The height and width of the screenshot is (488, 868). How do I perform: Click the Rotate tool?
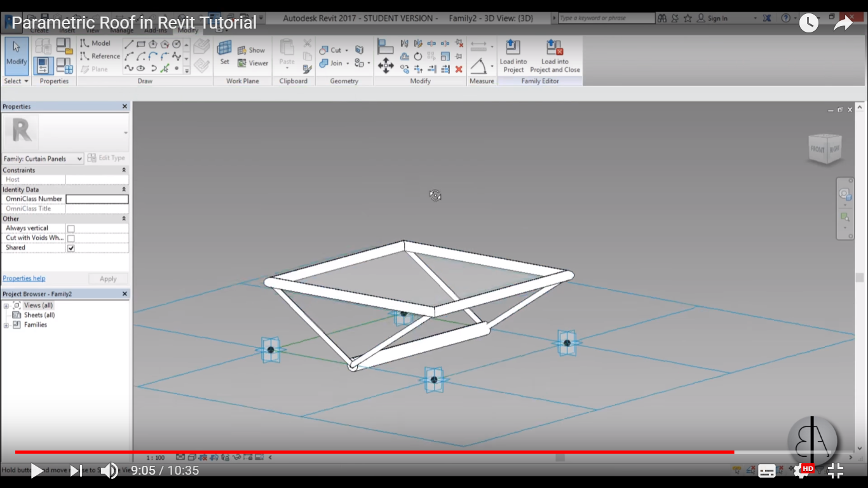click(417, 55)
